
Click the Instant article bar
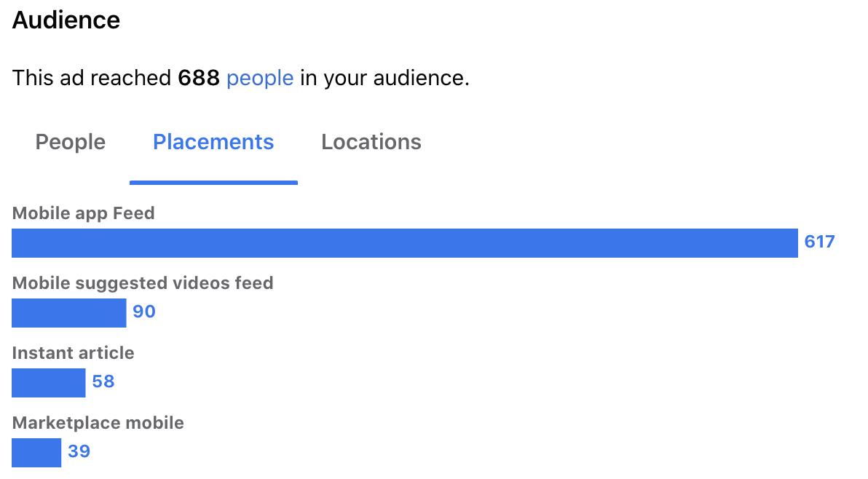tap(49, 383)
